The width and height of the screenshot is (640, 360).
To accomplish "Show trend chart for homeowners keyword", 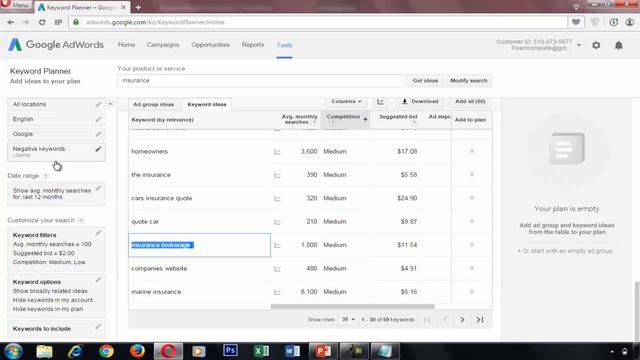I will pos(277,152).
